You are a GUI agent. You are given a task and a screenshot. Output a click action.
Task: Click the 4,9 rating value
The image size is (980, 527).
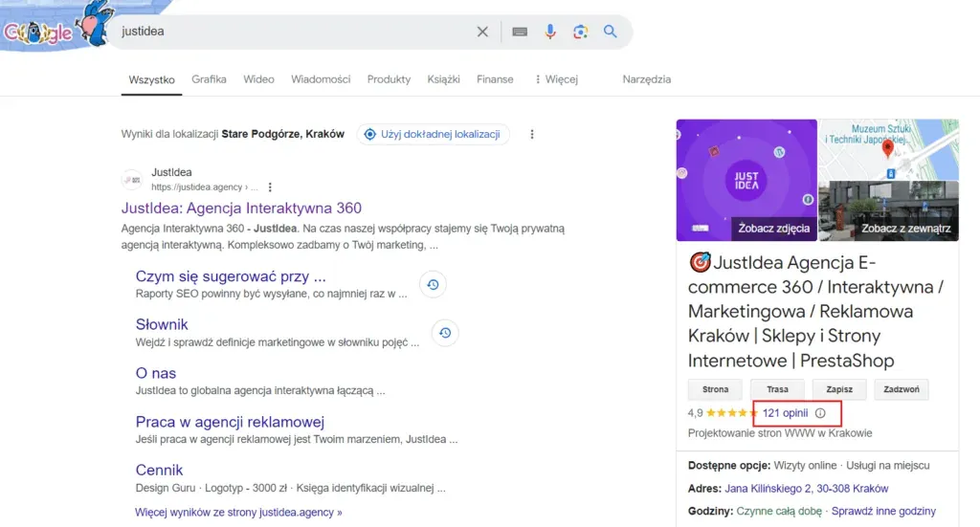pyautogui.click(x=695, y=413)
